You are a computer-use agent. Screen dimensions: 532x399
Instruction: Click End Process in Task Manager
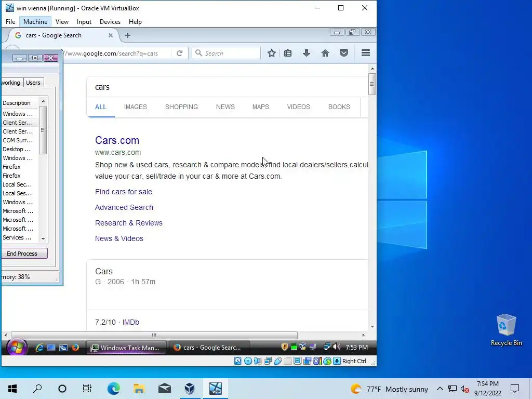tap(22, 254)
